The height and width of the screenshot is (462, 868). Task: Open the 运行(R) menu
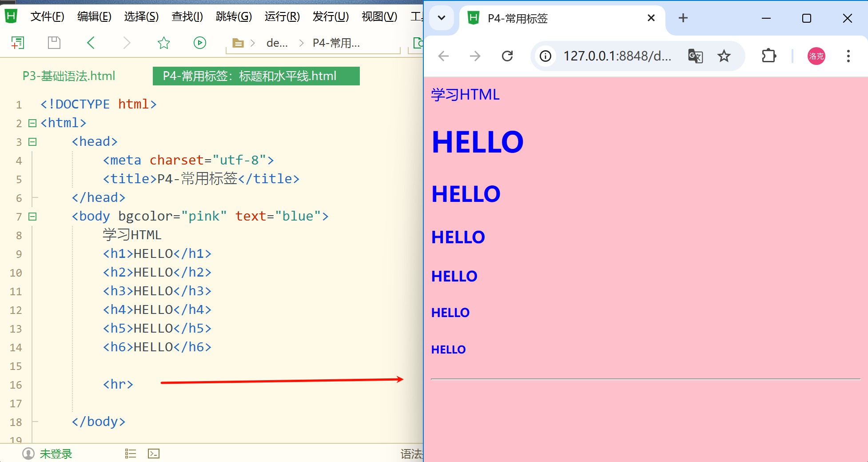click(282, 17)
